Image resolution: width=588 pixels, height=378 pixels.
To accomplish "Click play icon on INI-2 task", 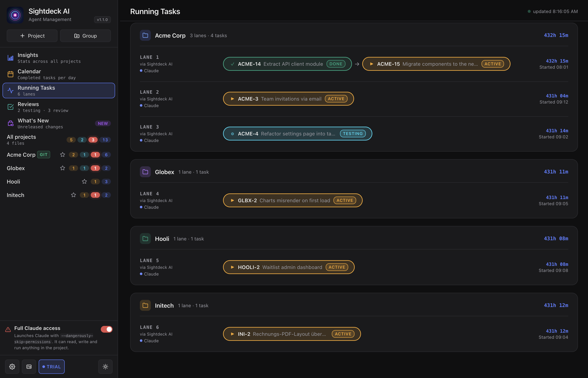I will point(232,334).
